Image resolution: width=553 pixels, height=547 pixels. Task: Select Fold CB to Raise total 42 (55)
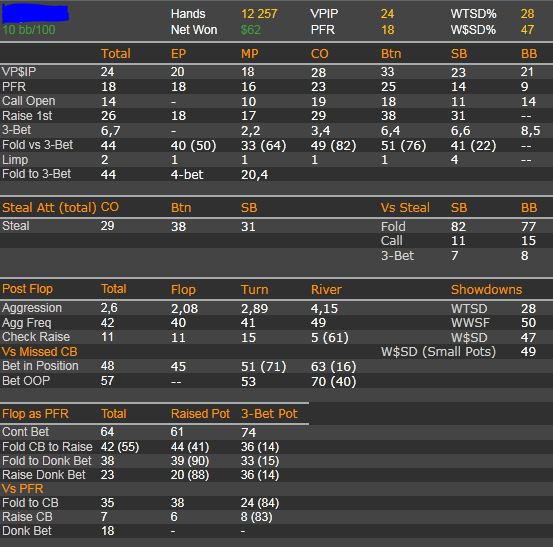pyautogui.click(x=120, y=447)
